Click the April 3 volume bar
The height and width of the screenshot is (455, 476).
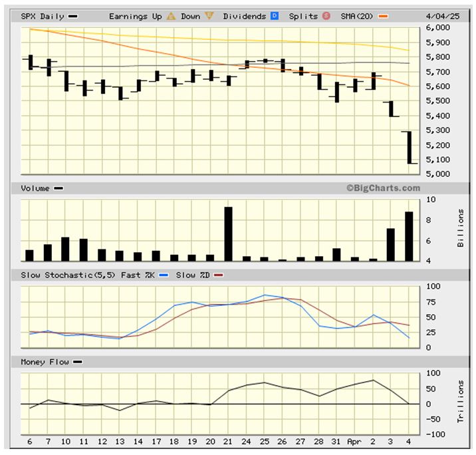(391, 245)
